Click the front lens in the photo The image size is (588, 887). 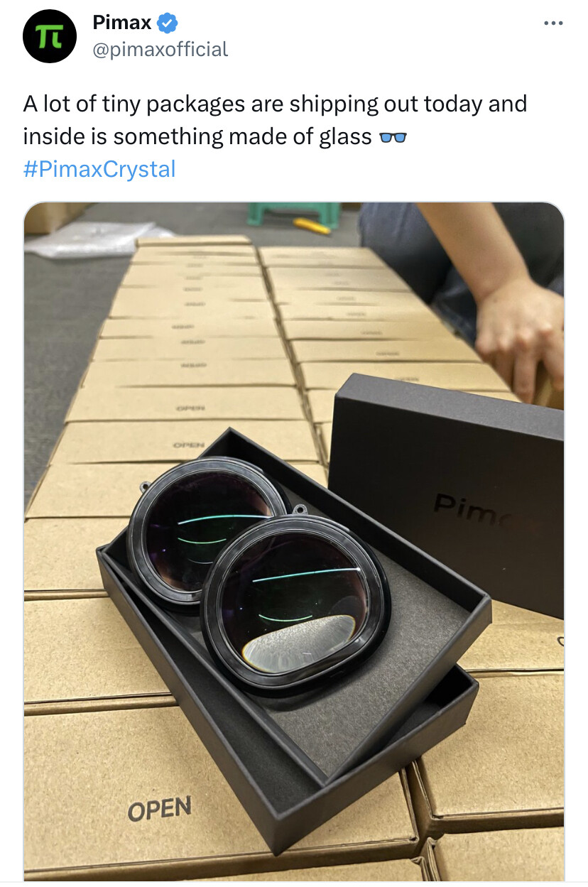pyautogui.click(x=295, y=602)
